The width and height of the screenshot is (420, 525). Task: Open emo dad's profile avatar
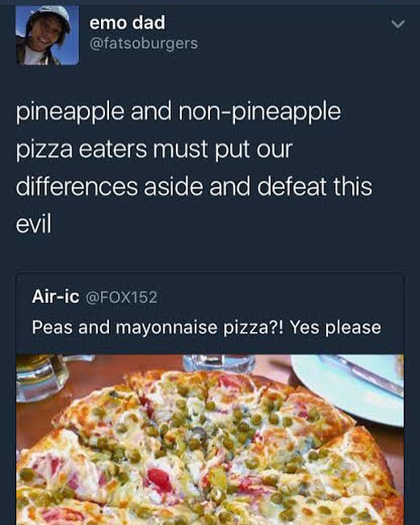pyautogui.click(x=47, y=36)
